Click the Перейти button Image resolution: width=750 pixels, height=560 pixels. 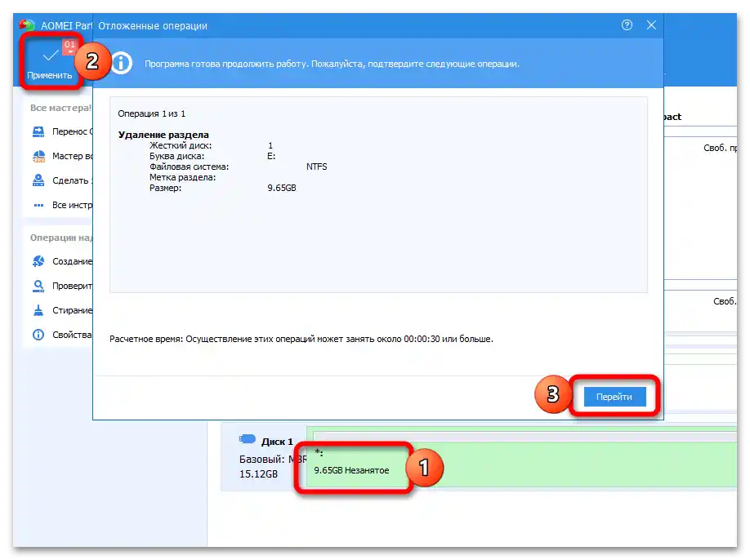coord(614,397)
